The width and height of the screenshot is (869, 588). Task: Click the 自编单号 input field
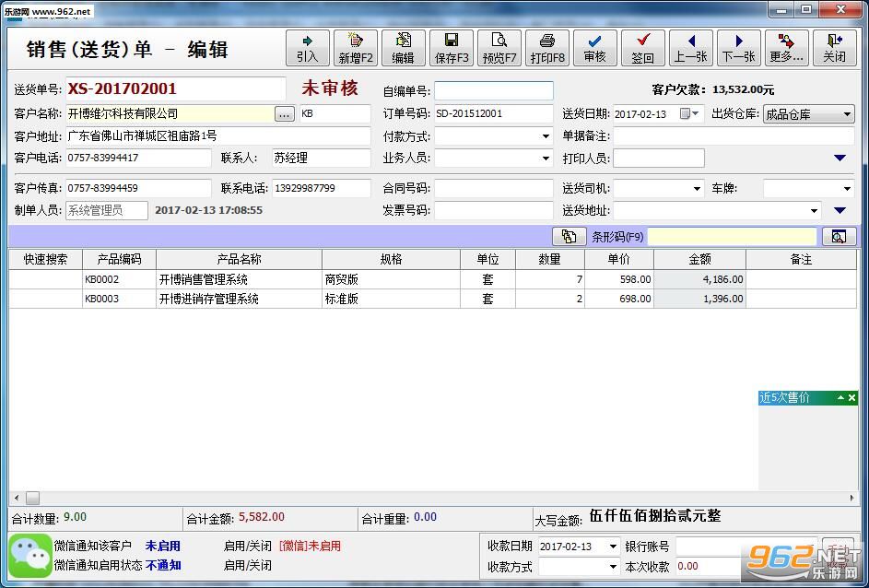pos(494,91)
